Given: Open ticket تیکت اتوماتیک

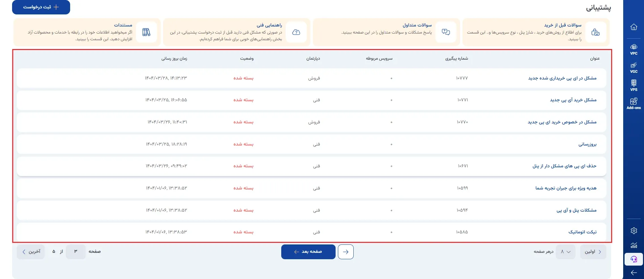Looking at the screenshot, I should click(x=582, y=232).
